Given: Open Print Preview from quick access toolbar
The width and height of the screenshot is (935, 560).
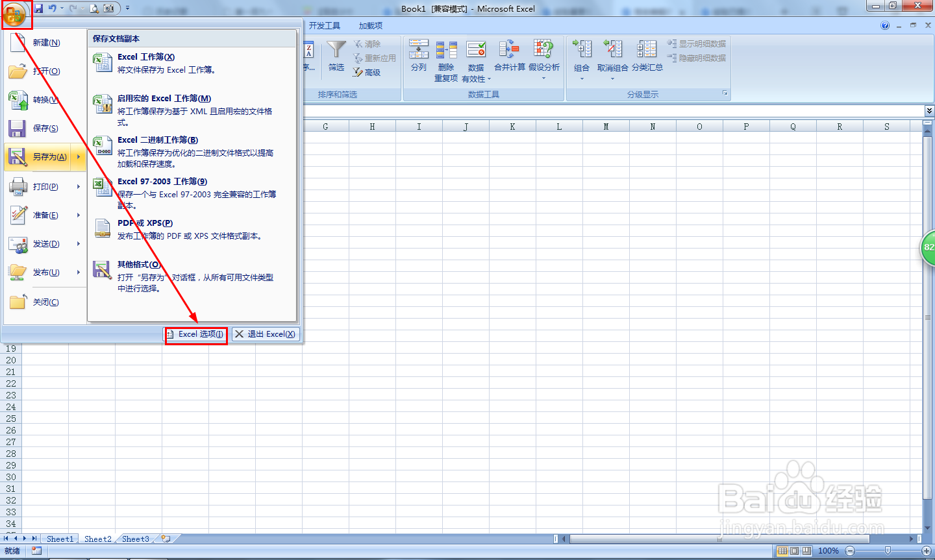Looking at the screenshot, I should 94,8.
